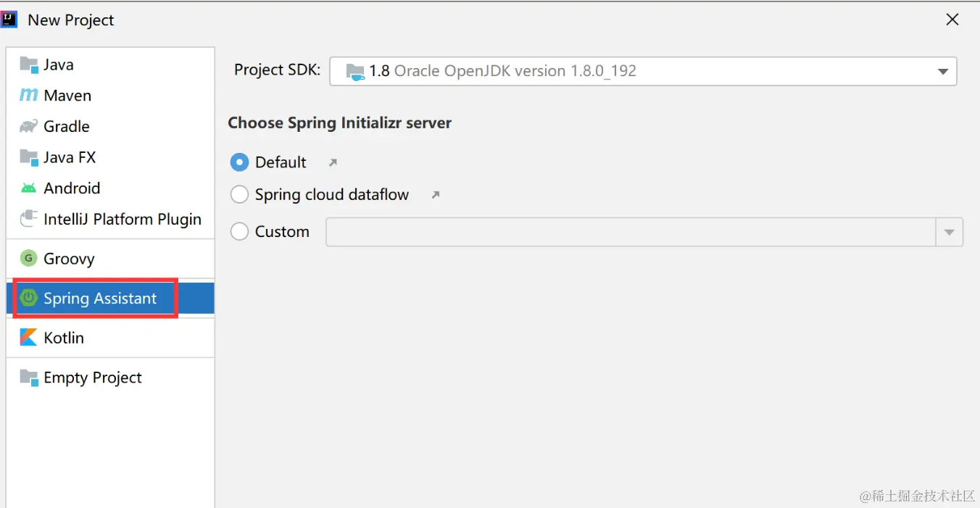Click the Spring Assistant power icon
Image resolution: width=980 pixels, height=508 pixels.
(x=28, y=298)
